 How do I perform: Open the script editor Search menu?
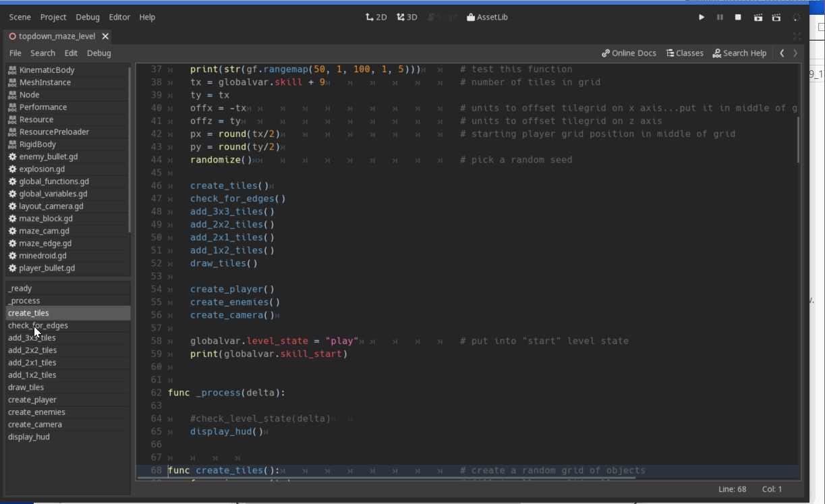(x=42, y=53)
